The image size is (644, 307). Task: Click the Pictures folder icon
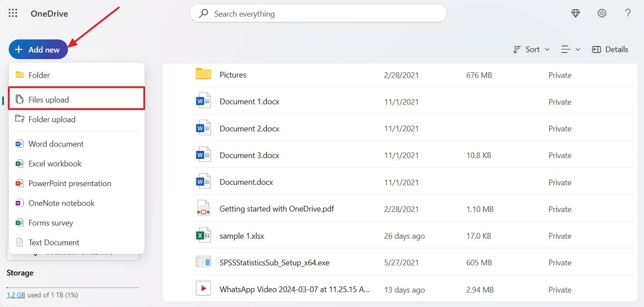click(203, 74)
